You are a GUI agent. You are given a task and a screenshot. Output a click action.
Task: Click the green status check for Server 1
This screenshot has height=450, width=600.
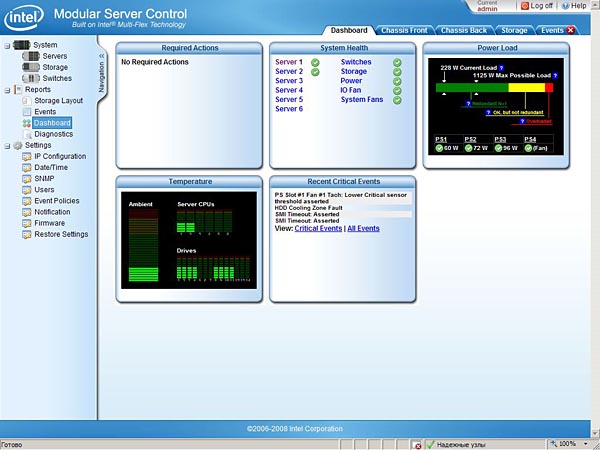(x=315, y=62)
